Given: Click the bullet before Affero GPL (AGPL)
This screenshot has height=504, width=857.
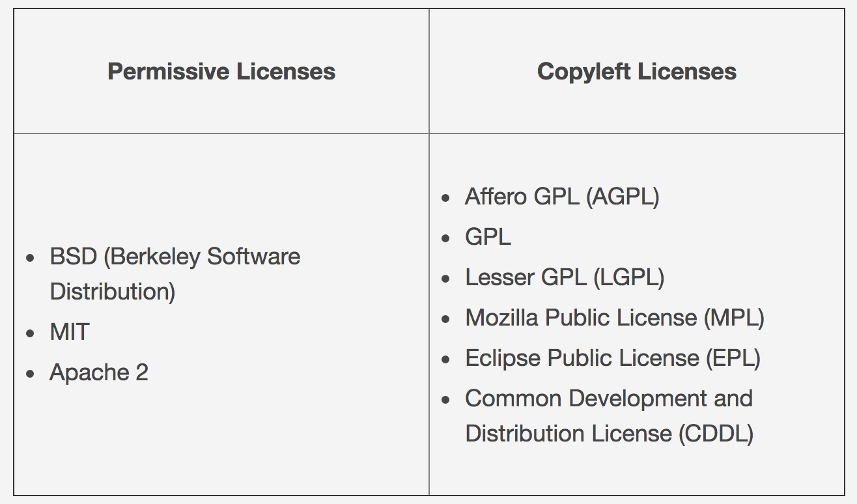Looking at the screenshot, I should click(x=445, y=198).
